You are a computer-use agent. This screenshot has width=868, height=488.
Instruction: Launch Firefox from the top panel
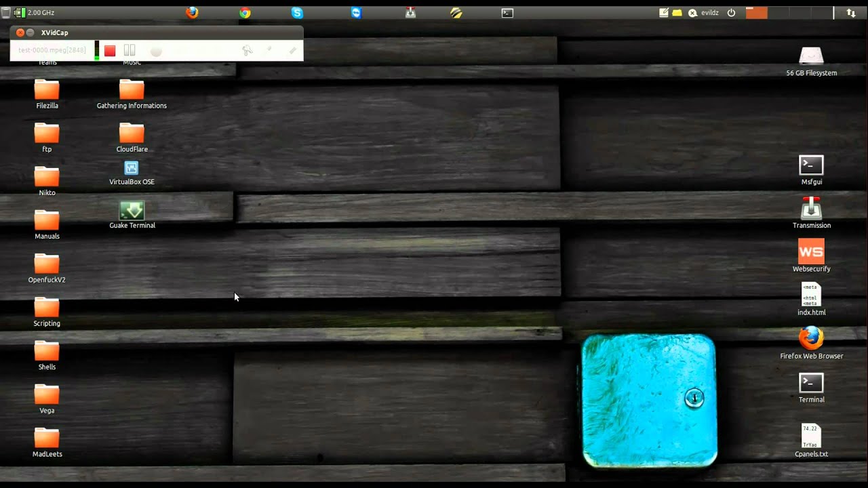tap(192, 12)
